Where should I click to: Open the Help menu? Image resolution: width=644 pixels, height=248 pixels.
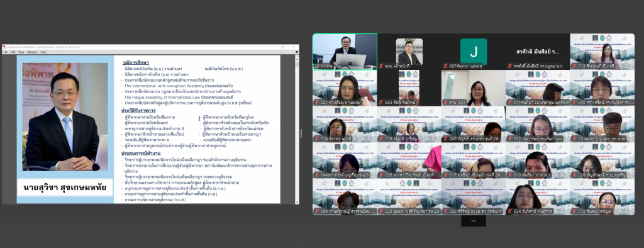[43, 52]
